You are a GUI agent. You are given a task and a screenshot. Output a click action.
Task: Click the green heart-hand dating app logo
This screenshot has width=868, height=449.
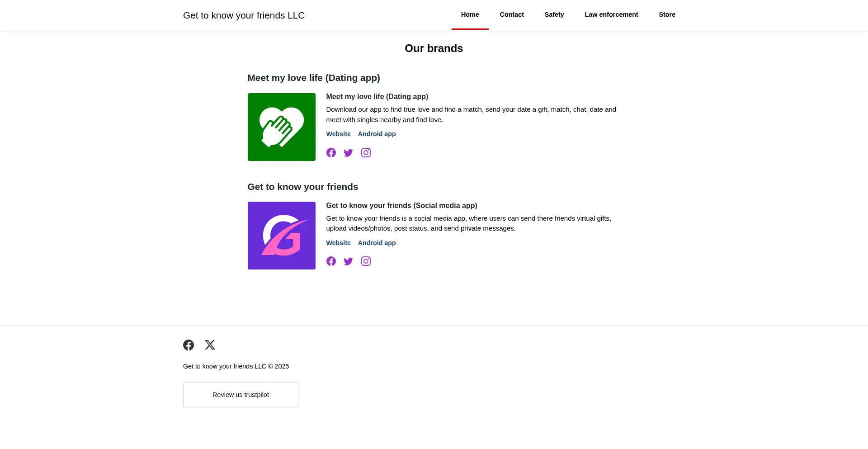tap(282, 127)
